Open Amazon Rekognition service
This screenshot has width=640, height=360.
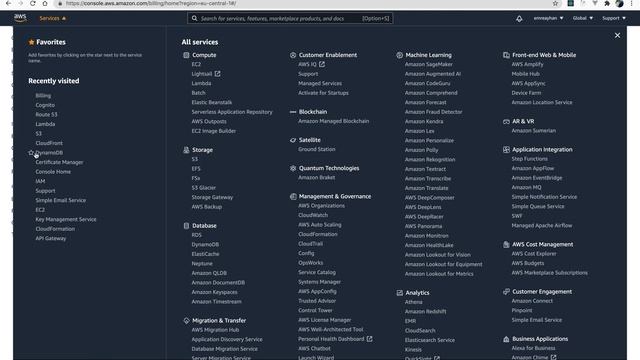[430, 160]
